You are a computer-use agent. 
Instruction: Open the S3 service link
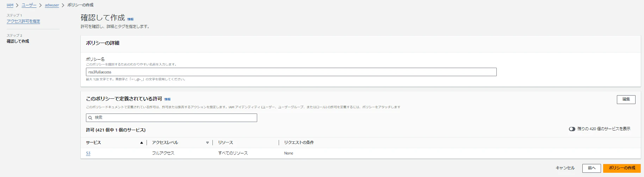click(88, 153)
